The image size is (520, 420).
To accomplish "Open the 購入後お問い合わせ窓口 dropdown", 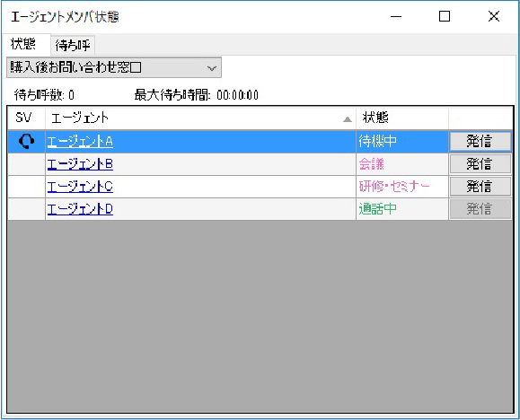I will point(114,67).
